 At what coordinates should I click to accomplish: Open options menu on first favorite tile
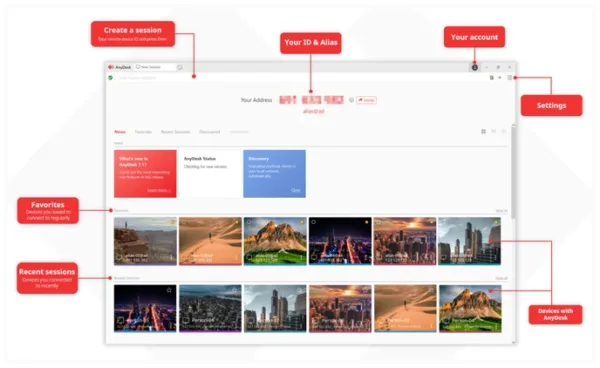tap(171, 258)
